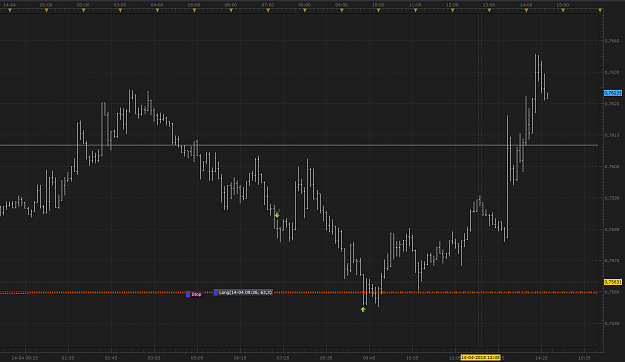This screenshot has width=625, height=362.
Task: Click the 07:25 label on the bottom axis
Action: [283, 358]
